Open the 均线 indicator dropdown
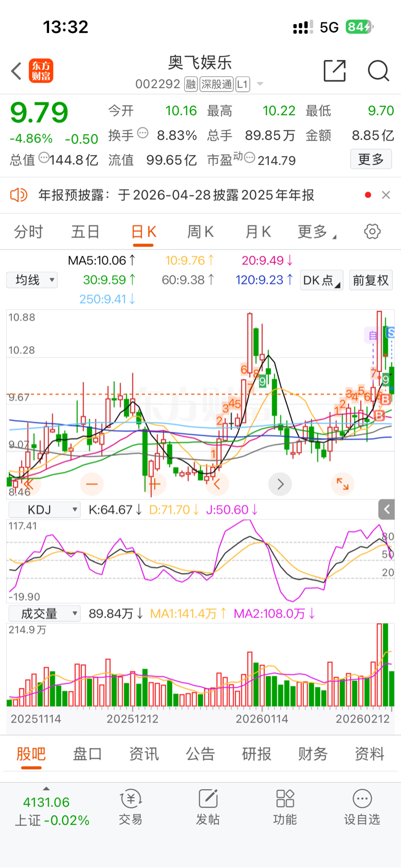 point(32,280)
